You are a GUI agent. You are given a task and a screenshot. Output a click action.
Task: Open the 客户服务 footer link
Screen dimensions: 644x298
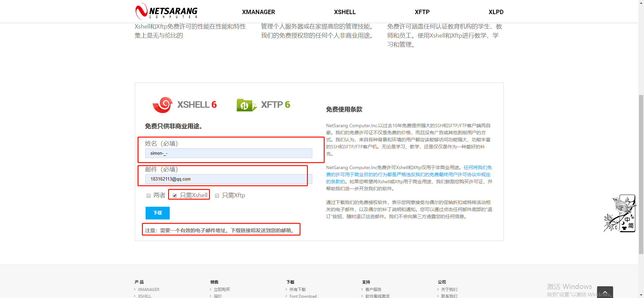coord(373,290)
